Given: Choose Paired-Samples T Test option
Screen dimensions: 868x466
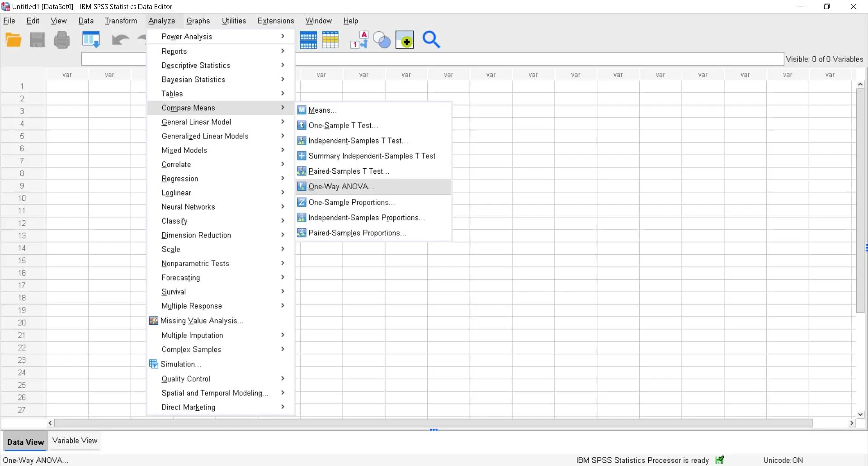Looking at the screenshot, I should pos(348,171).
